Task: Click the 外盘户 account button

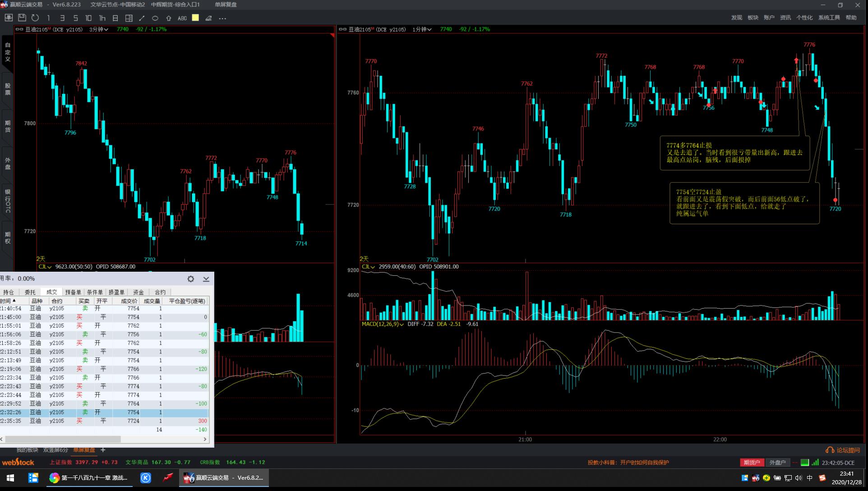Action: [x=777, y=463]
